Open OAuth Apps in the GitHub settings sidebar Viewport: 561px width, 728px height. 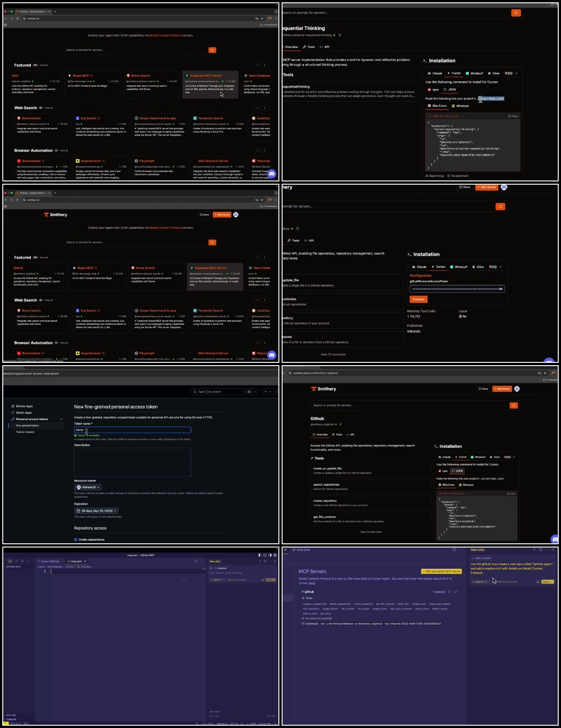coord(21,413)
